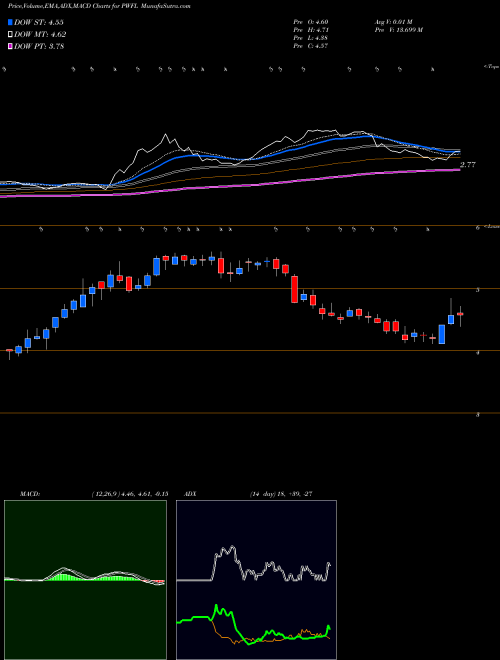The height and width of the screenshot is (660, 500).
Task: Click the 2.77 price label on EMA chart
Action: [x=468, y=165]
